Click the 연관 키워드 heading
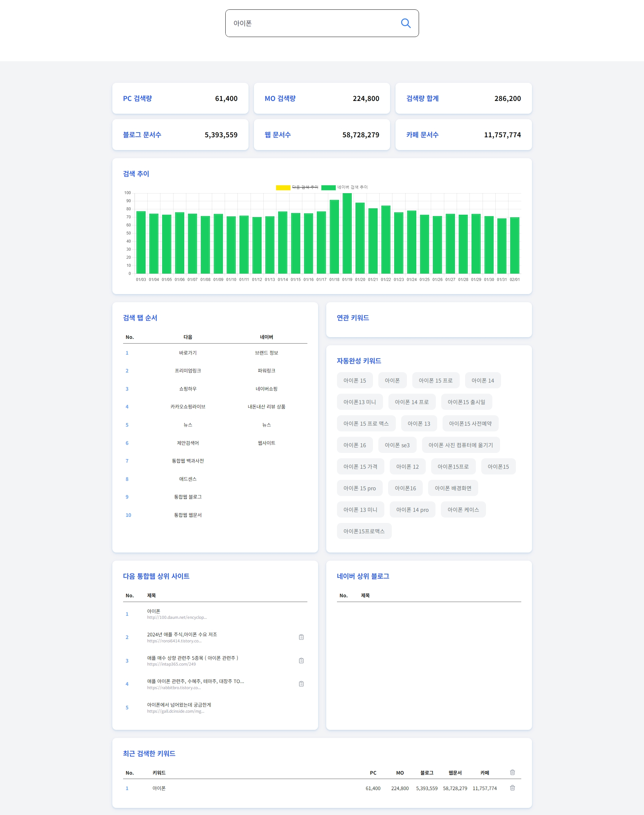 [353, 318]
